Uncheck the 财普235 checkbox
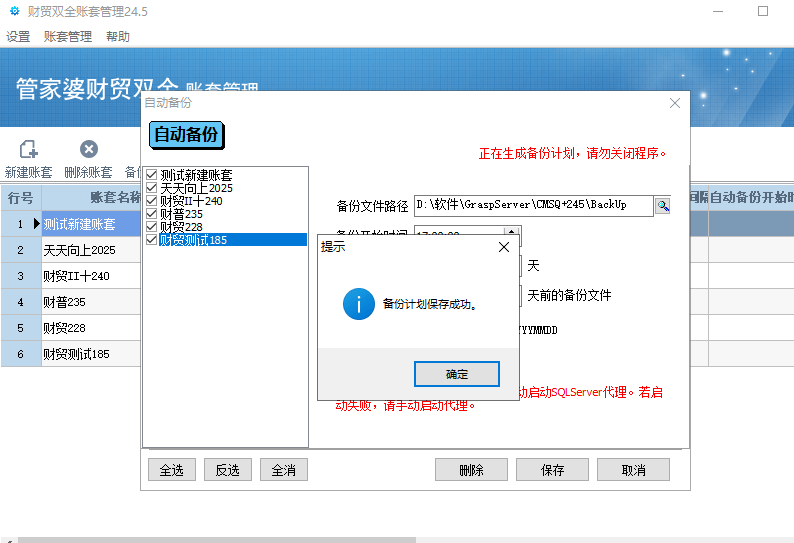This screenshot has width=794, height=543. click(151, 214)
